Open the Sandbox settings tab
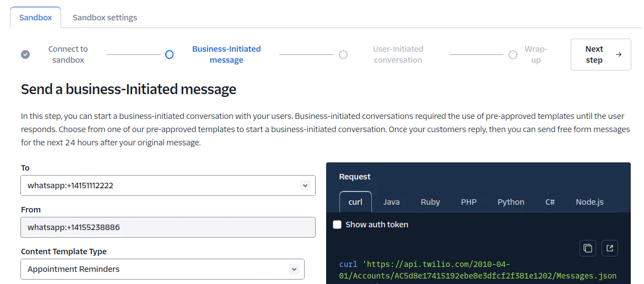This screenshot has width=644, height=284. point(105,18)
